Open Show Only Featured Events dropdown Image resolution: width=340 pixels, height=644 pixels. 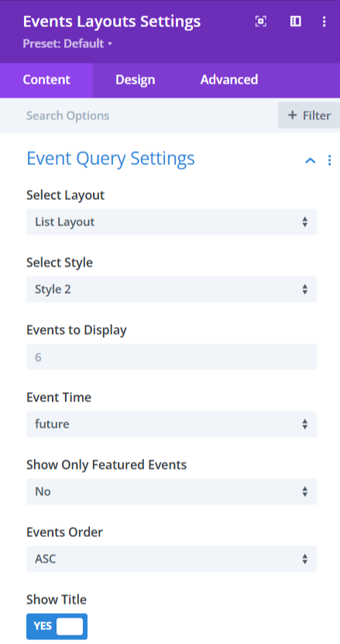click(171, 491)
